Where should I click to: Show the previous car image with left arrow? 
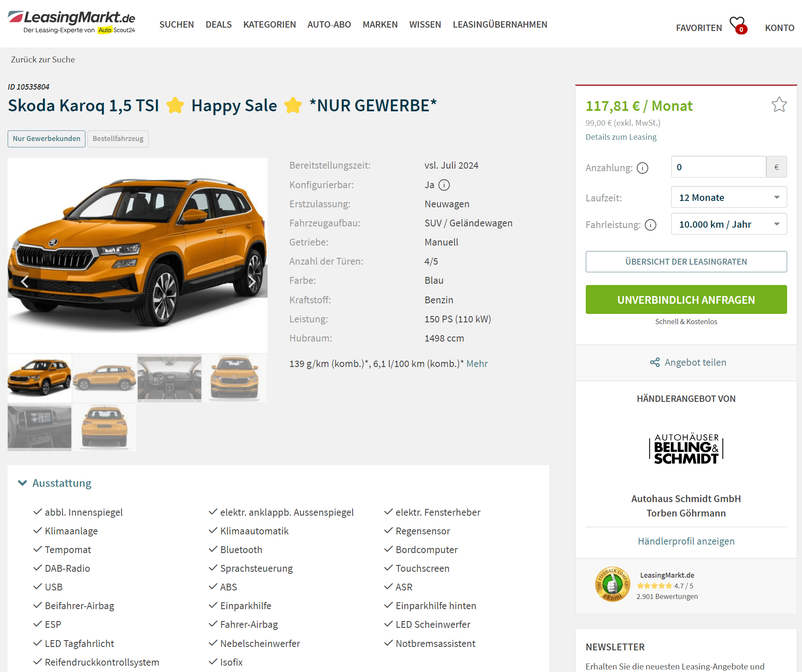[x=25, y=281]
